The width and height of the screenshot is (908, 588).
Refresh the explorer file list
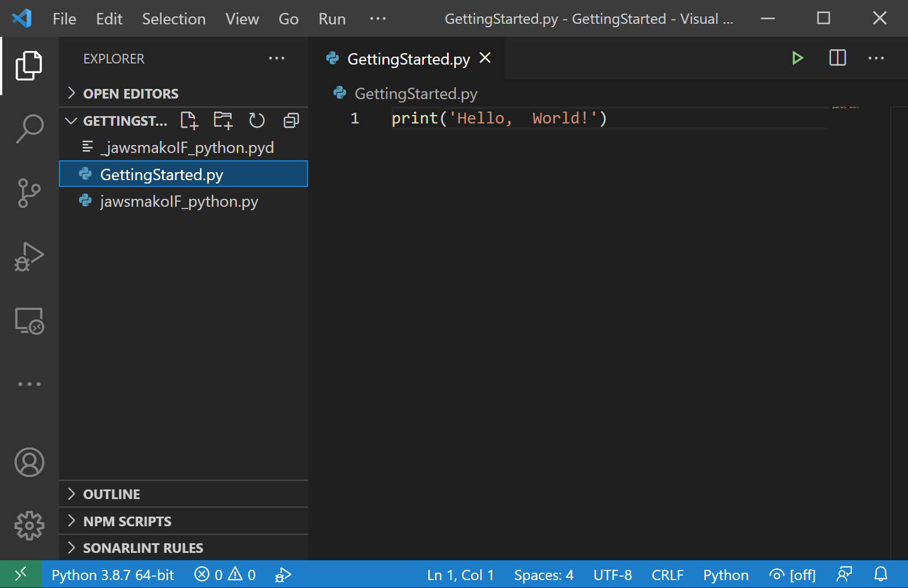click(257, 121)
